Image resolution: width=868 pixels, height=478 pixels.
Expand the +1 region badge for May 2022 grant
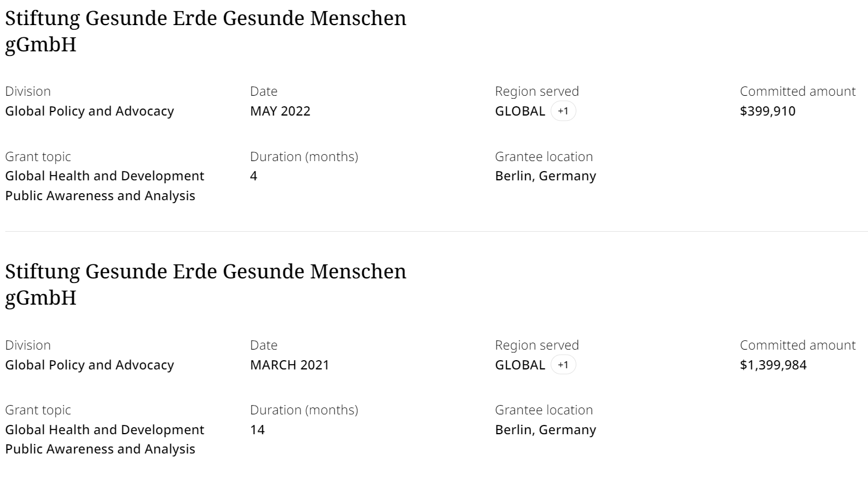click(x=563, y=111)
